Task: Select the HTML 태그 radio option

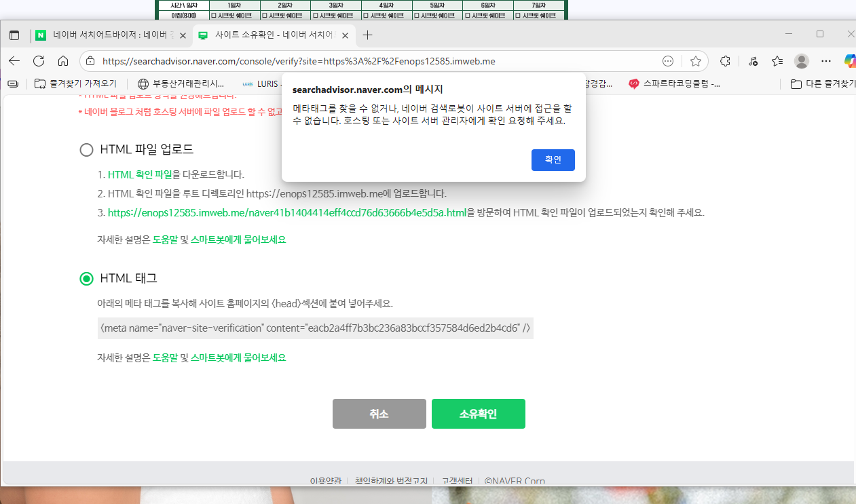Action: (x=86, y=279)
